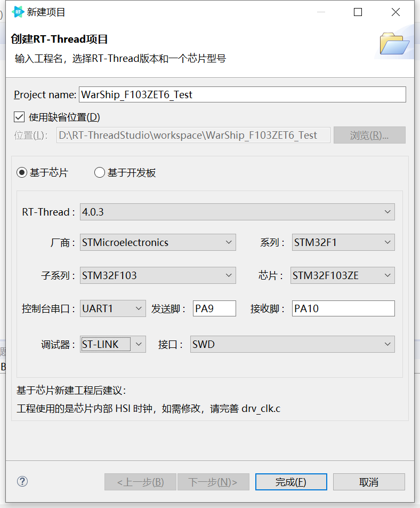This screenshot has width=420, height=508.
Task: Click the Project name text field
Action: point(242,94)
